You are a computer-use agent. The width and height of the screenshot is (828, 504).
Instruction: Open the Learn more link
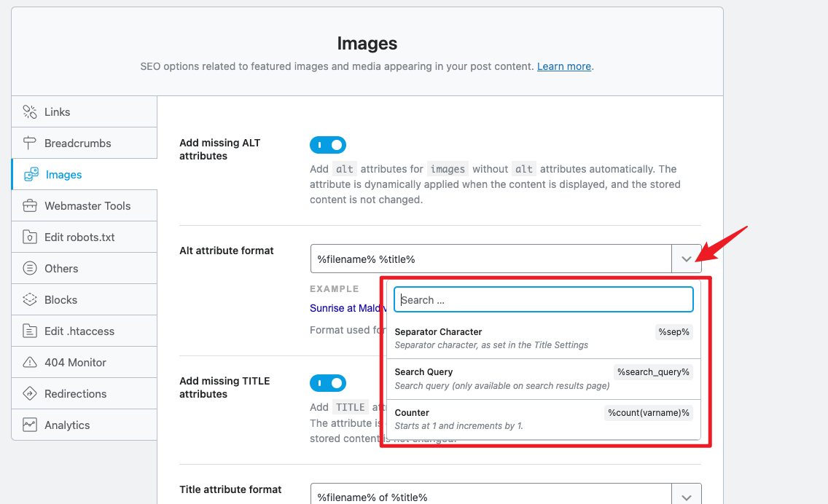click(563, 66)
